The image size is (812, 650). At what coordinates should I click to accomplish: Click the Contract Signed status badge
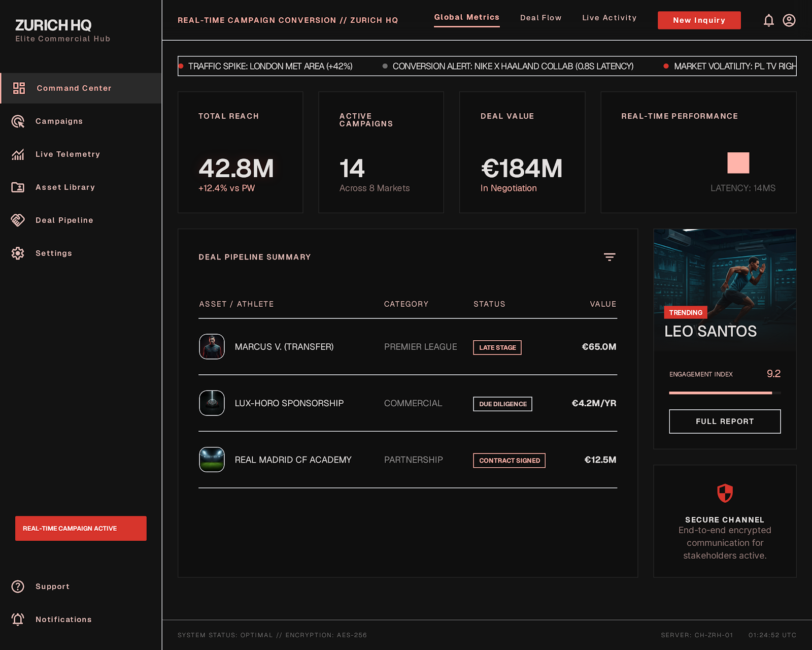(510, 461)
